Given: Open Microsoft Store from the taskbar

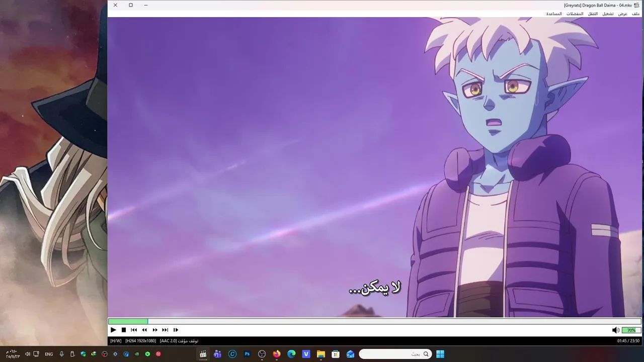Looking at the screenshot, I should click(336, 354).
